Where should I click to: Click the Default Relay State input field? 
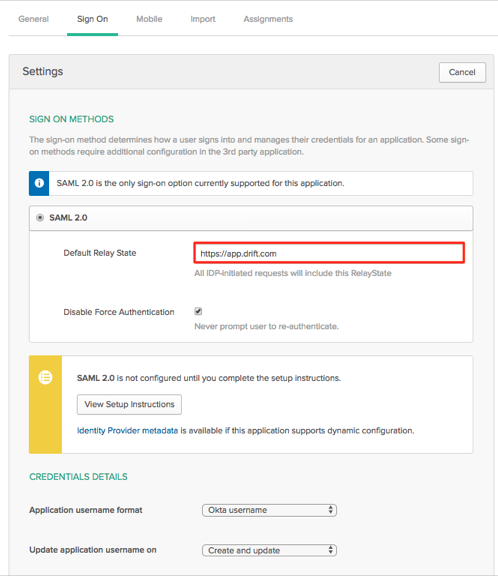(x=329, y=253)
